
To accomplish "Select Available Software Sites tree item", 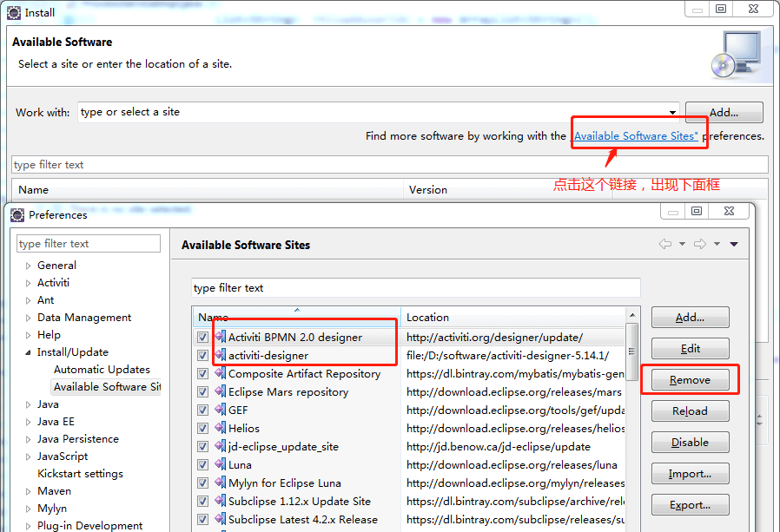I will pyautogui.click(x=107, y=387).
